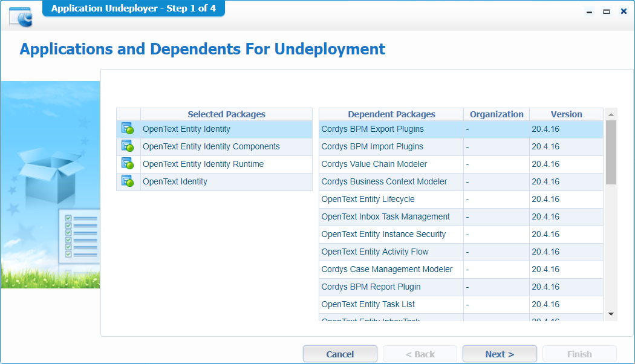Click the Application Undeployer - Step 1 of 4 title
This screenshot has width=635, height=364.
click(134, 8)
